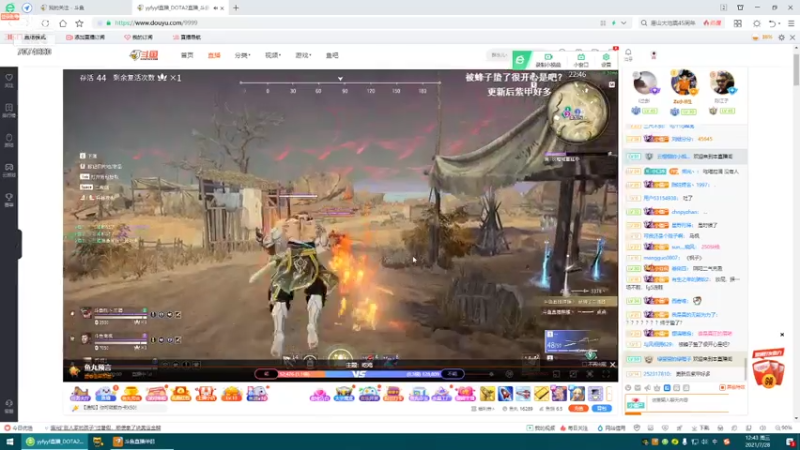Expand 视频 dropdown in Douyu navigation
The width and height of the screenshot is (800, 450).
coord(273,55)
